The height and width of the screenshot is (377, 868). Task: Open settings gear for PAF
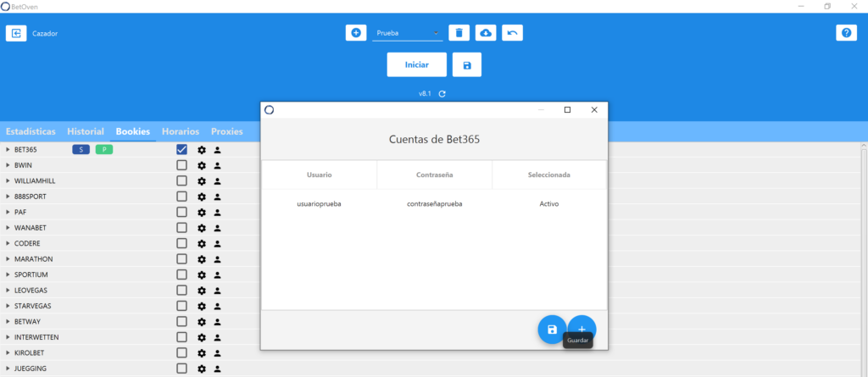click(202, 212)
